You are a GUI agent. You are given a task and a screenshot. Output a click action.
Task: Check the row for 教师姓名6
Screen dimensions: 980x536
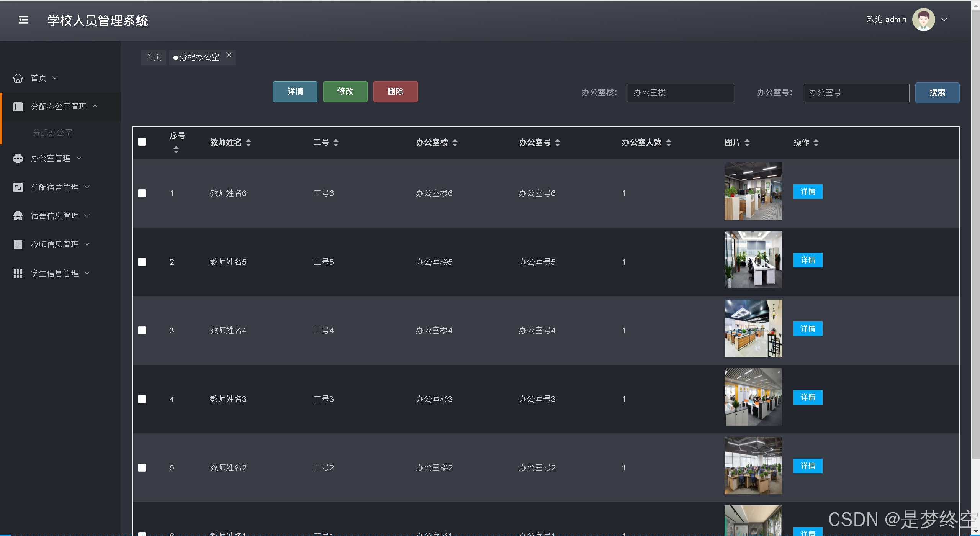[142, 193]
